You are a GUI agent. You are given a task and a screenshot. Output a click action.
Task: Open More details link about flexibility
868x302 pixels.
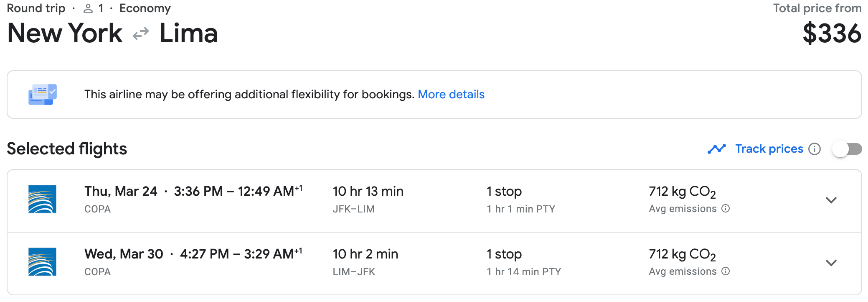point(451,95)
